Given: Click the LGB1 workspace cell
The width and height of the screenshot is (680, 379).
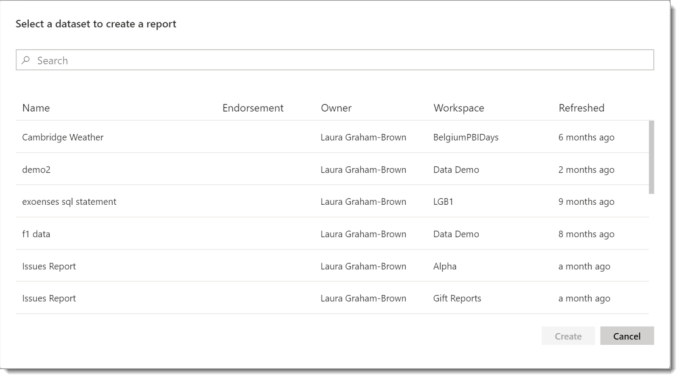Looking at the screenshot, I should point(443,202).
